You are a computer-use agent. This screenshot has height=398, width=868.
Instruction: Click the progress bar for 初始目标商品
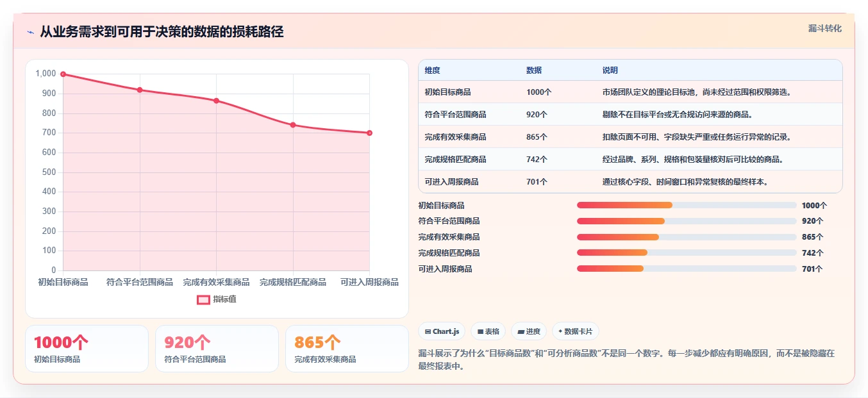(687, 205)
